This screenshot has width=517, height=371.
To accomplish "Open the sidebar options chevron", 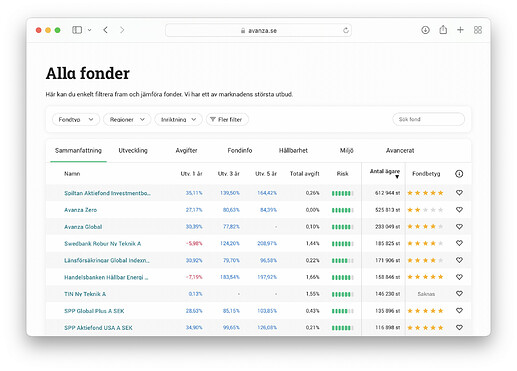I will [90, 30].
